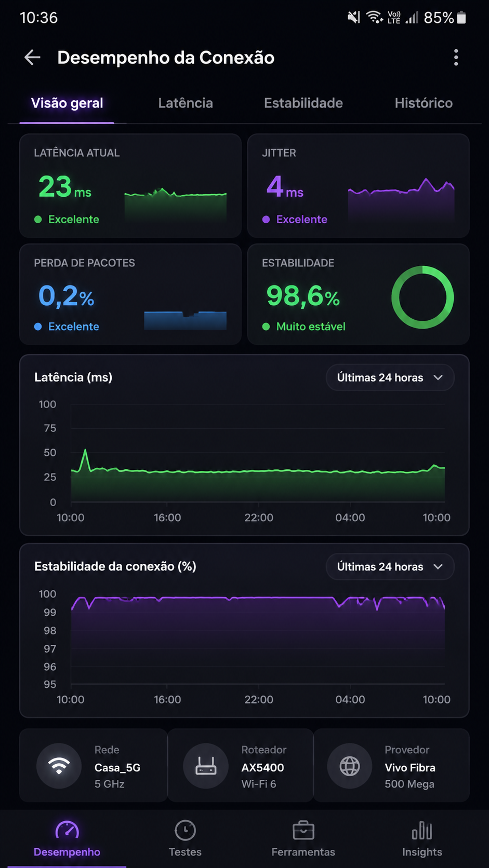Switch to the Latência tab
Screen dimensions: 489x868
[x=186, y=103]
